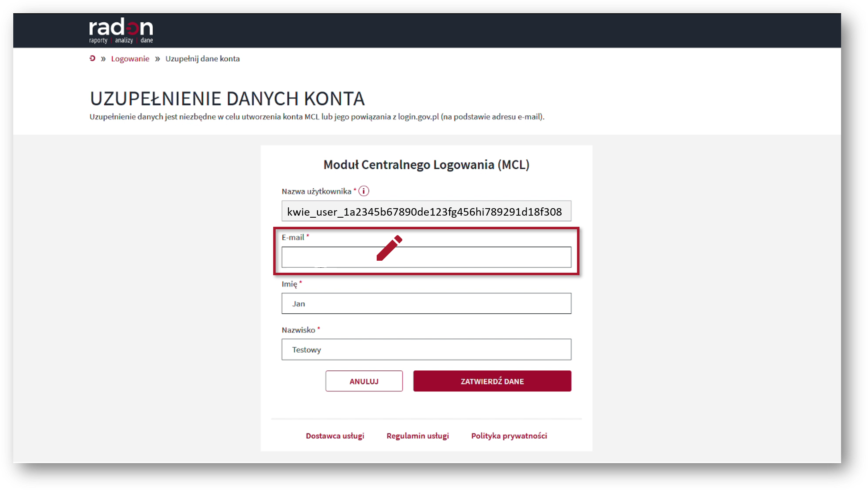Click the info icon next to Nazwa użytkownika
Screen dimensions: 868x490
[x=364, y=191]
